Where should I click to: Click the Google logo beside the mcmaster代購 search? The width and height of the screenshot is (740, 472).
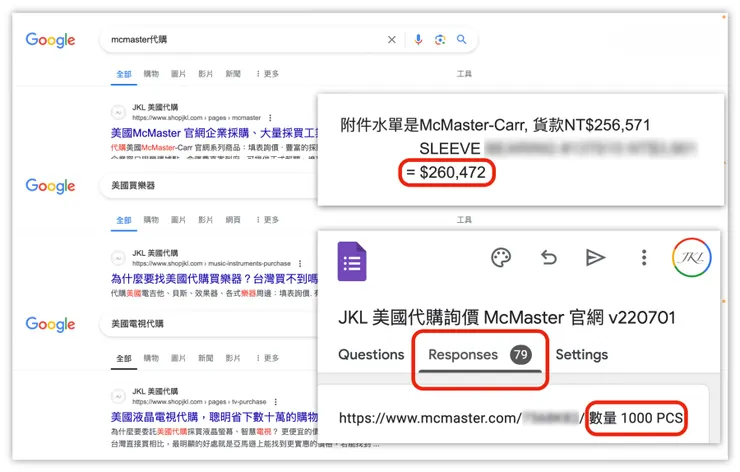tap(50, 40)
